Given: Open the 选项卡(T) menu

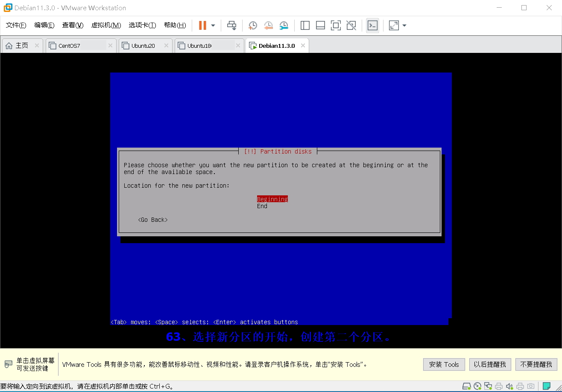Looking at the screenshot, I should pyautogui.click(x=143, y=25).
